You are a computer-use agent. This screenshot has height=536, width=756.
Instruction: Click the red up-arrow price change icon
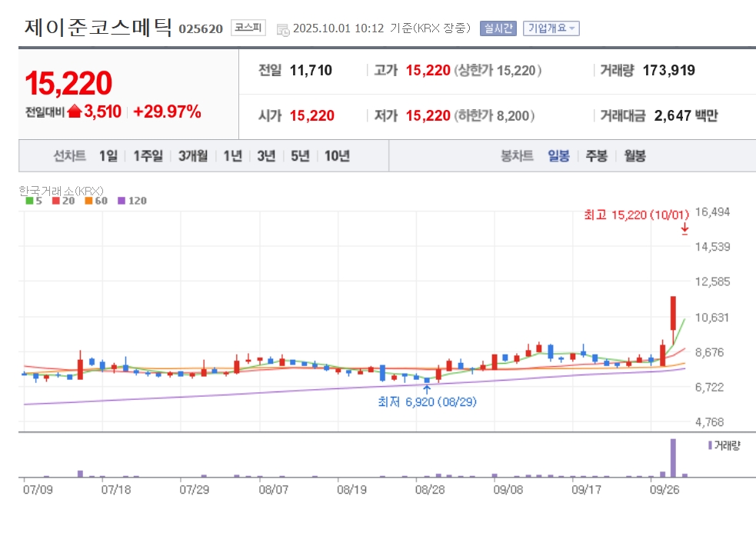coord(75,112)
